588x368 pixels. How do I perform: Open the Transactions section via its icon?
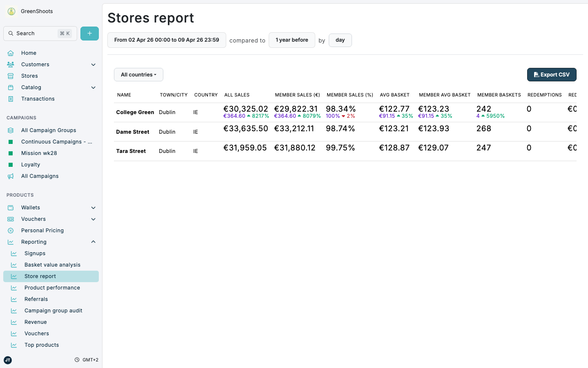click(11, 99)
